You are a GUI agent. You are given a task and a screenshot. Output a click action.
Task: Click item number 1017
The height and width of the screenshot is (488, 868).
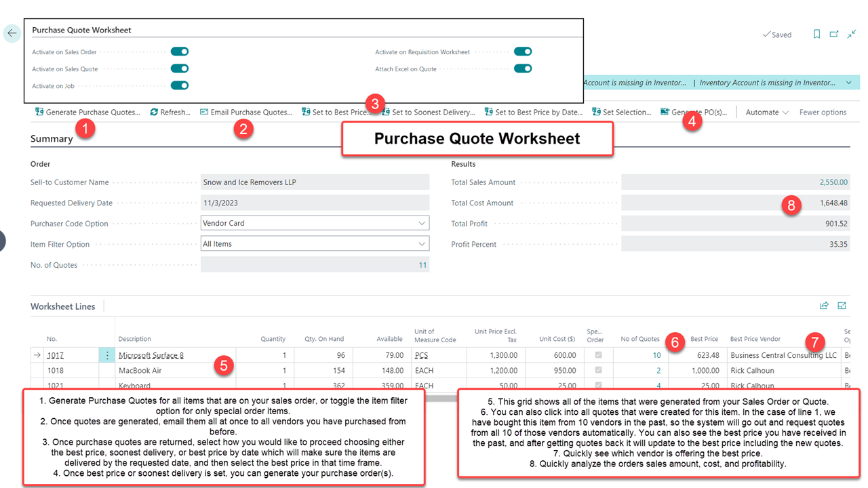click(x=55, y=355)
